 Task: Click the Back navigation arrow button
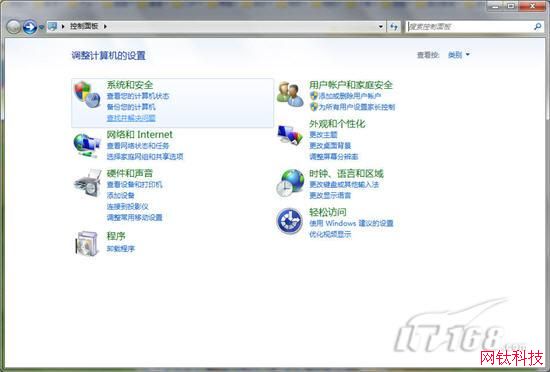(x=14, y=27)
